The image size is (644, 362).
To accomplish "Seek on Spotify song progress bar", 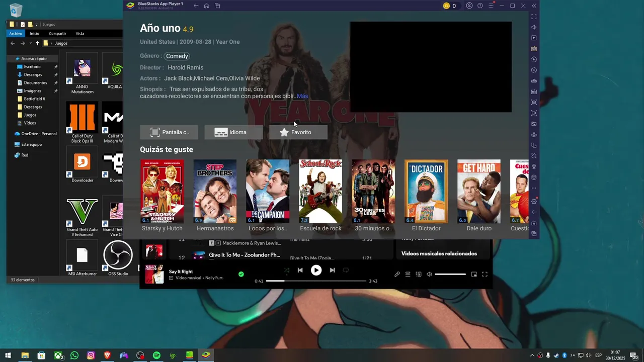I will coord(316,281).
